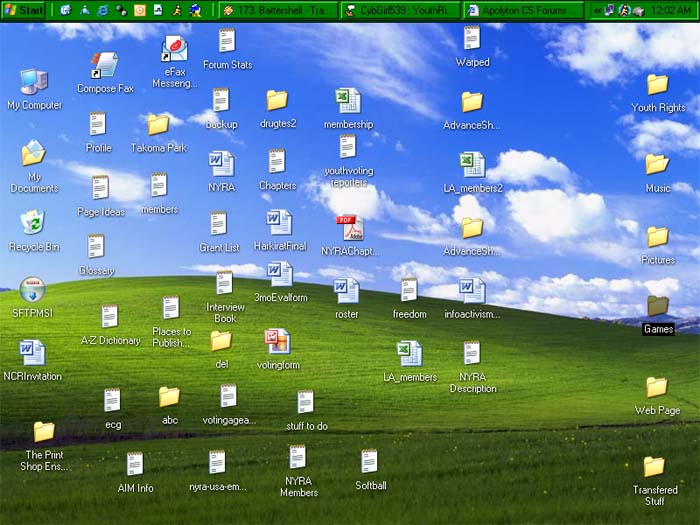Switch to the Battershell taskbar window
Image resolution: width=700 pixels, height=525 pixels.
(277, 10)
